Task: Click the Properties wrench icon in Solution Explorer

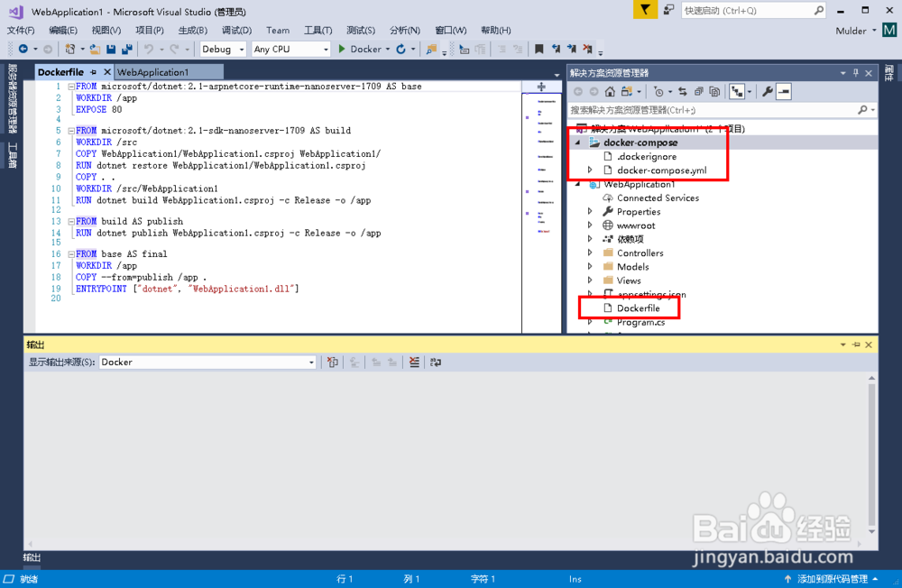Action: pyautogui.click(x=767, y=90)
